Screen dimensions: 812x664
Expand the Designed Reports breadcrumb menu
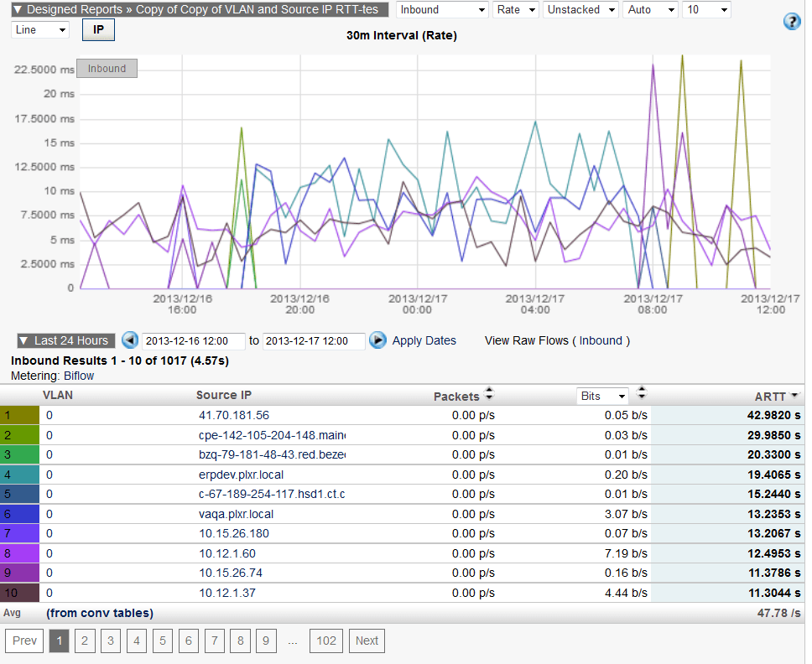coord(200,9)
